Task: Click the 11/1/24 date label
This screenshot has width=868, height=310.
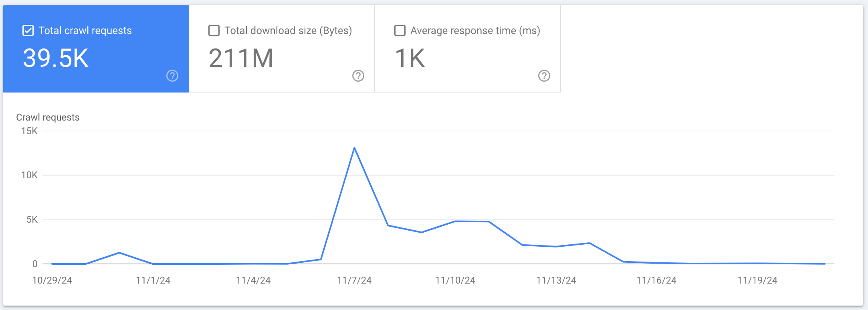Action: click(x=153, y=280)
